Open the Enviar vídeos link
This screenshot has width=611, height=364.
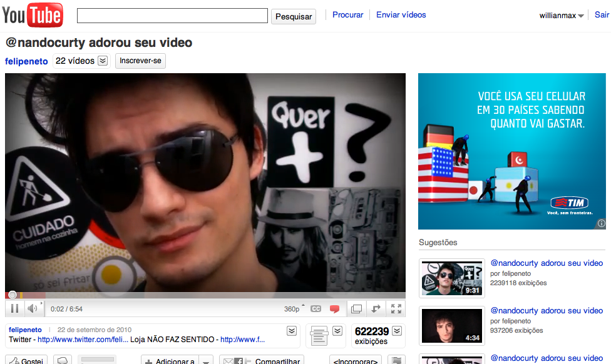pyautogui.click(x=401, y=15)
